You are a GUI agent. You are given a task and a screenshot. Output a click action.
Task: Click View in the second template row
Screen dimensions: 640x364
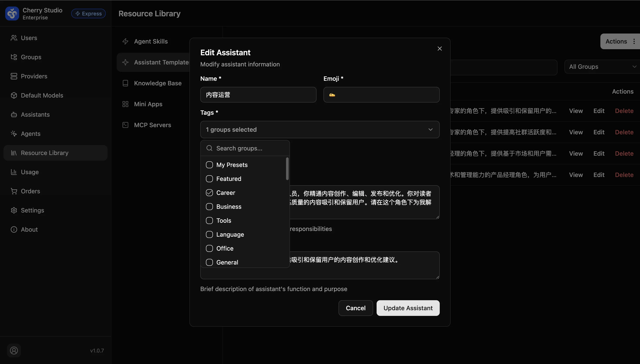tap(576, 132)
